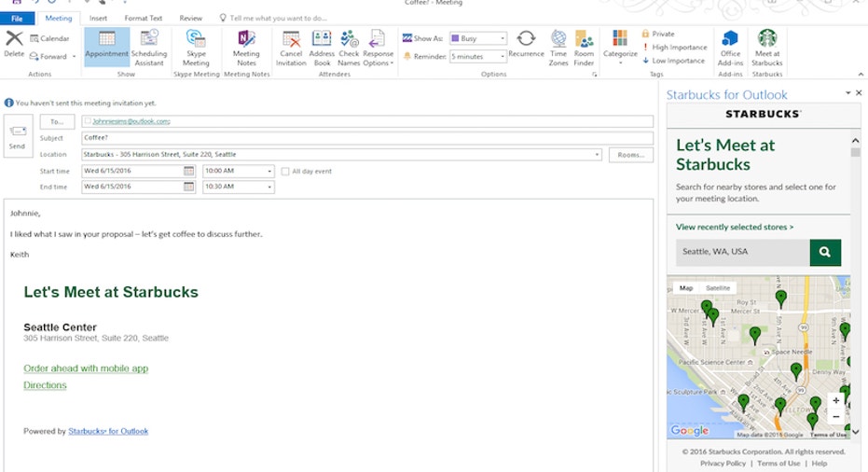Click the Seattle, WA, USA search field
Screen dimensions: 868x472
pyautogui.click(x=742, y=252)
